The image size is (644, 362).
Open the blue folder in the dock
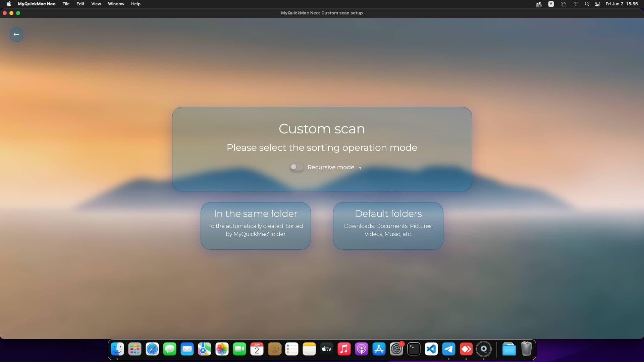509,349
